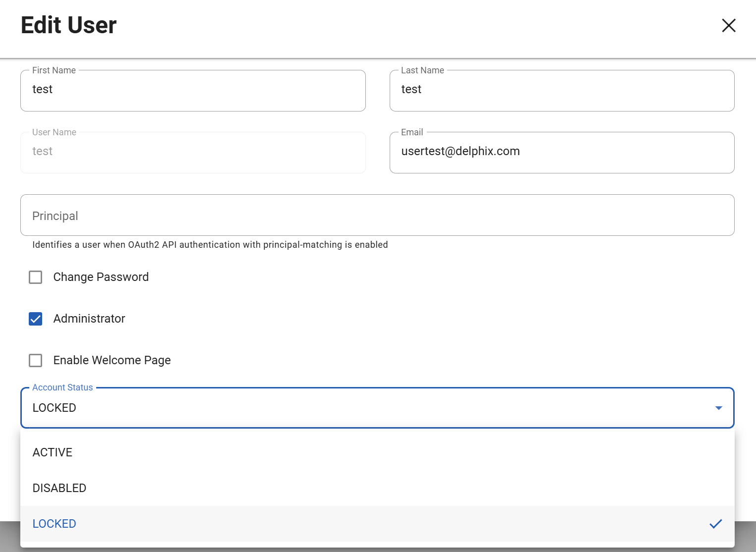Pick the highlighted LOCKED option
The height and width of the screenshot is (552, 756).
[x=55, y=524]
